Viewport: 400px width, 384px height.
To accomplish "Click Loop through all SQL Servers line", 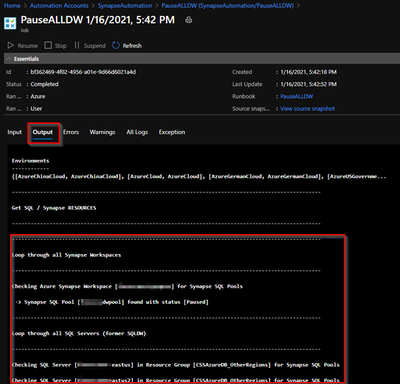I will 79,333.
